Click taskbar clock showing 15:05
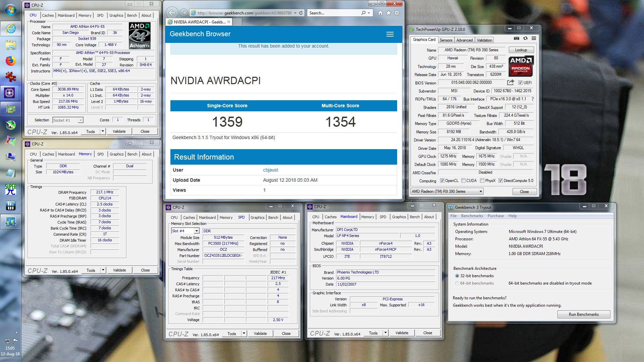 click(10, 348)
